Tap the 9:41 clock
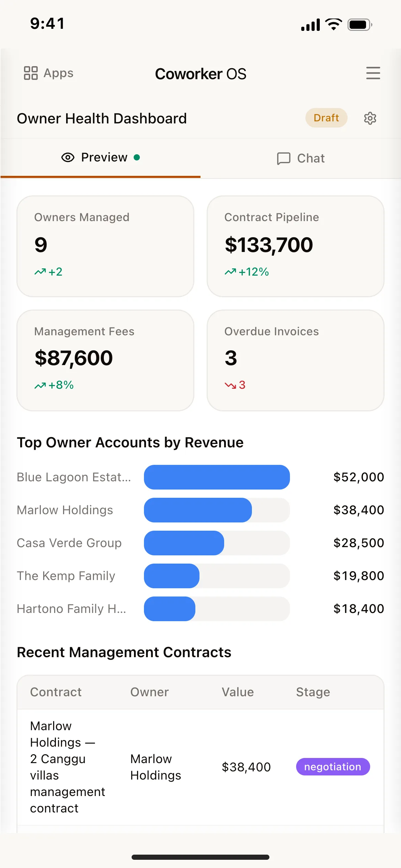The image size is (401, 868). tap(47, 24)
